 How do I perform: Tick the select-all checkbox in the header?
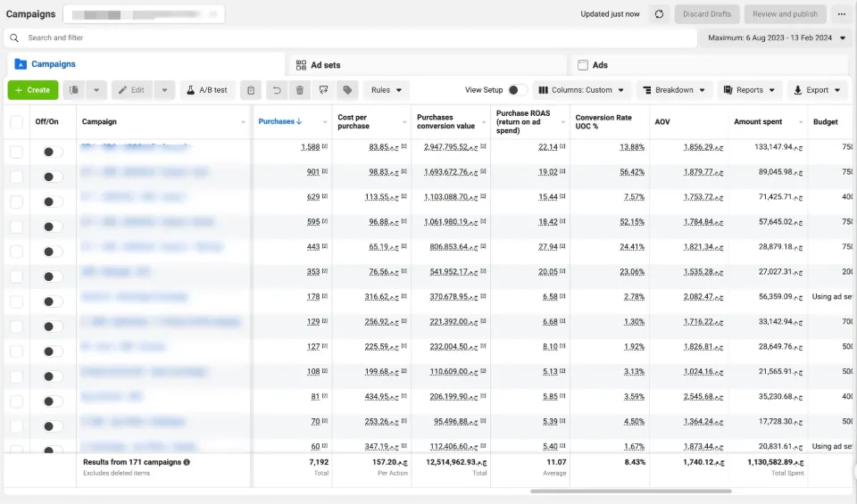coord(16,122)
